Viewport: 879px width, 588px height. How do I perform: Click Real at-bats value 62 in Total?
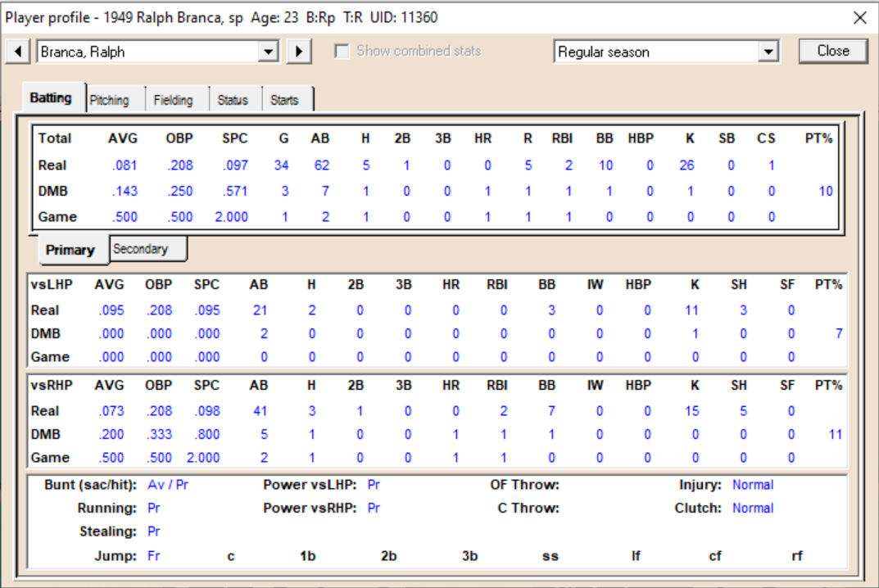pyautogui.click(x=322, y=165)
